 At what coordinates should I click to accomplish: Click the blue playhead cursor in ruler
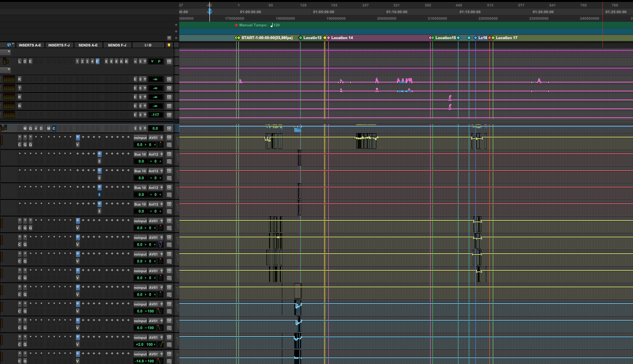coord(209,12)
